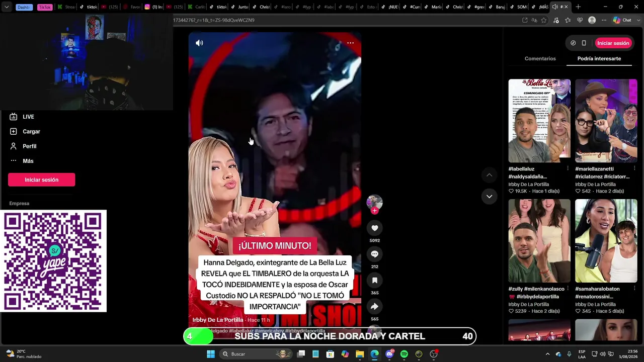This screenshot has width=644, height=362.
Task: Click the ¡ÚLTIMO MINUTO! caption on the video
Action: [275, 246]
